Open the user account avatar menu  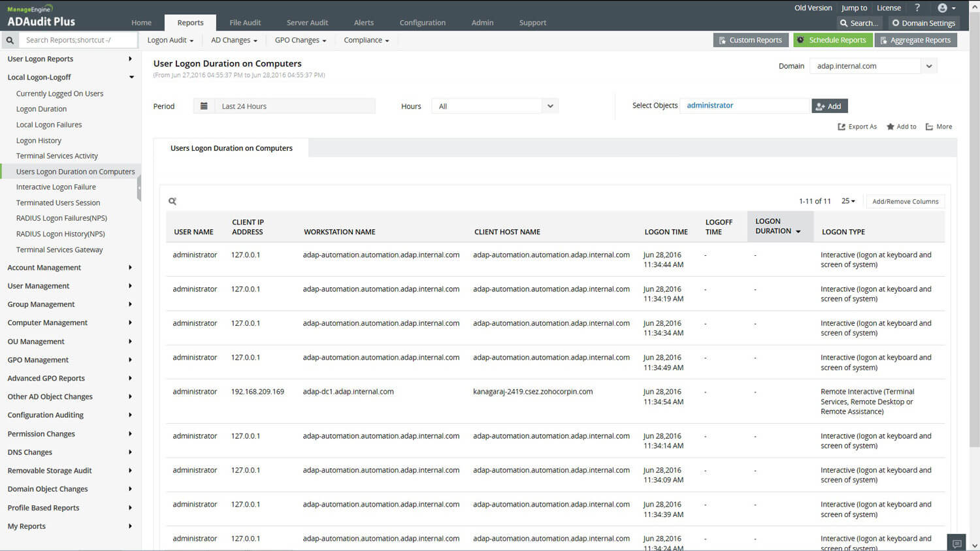945,8
